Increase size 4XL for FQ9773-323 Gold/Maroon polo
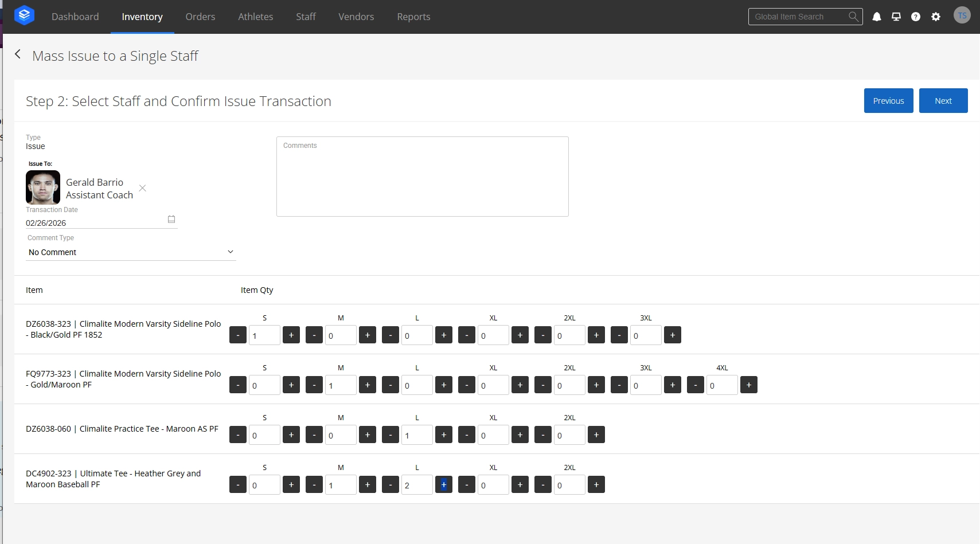980x544 pixels. pyautogui.click(x=749, y=385)
